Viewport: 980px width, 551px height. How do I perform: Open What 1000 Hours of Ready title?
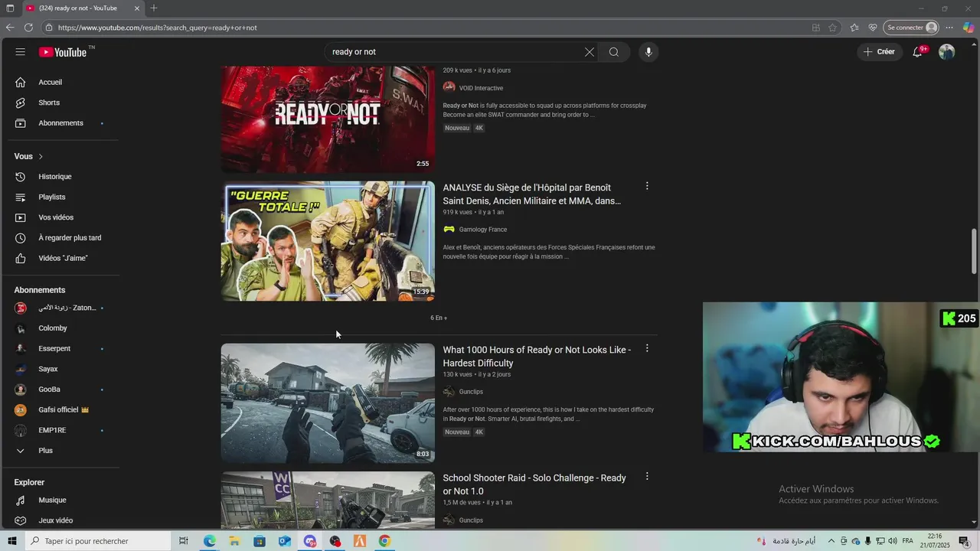pyautogui.click(x=537, y=357)
